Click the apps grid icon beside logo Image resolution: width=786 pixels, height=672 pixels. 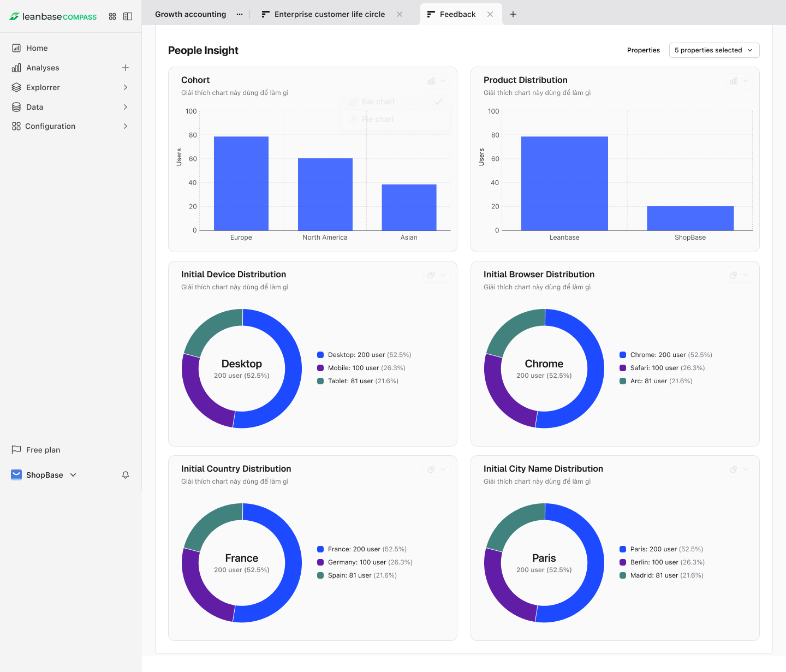[112, 16]
